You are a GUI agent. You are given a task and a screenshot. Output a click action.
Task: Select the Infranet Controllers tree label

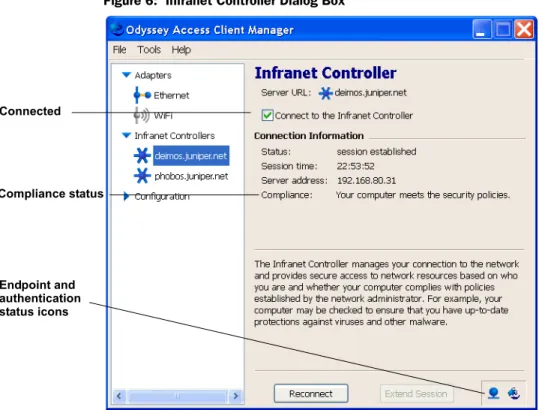click(175, 136)
